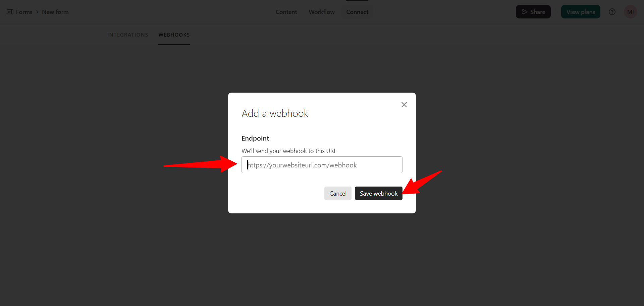Close the Add a webhook dialog
This screenshot has height=306, width=644.
coord(404,105)
